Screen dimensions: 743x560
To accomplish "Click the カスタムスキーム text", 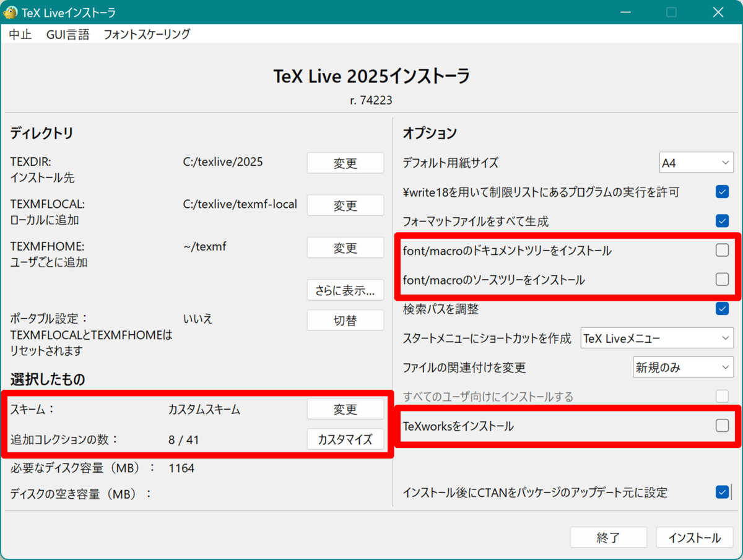I will (204, 410).
